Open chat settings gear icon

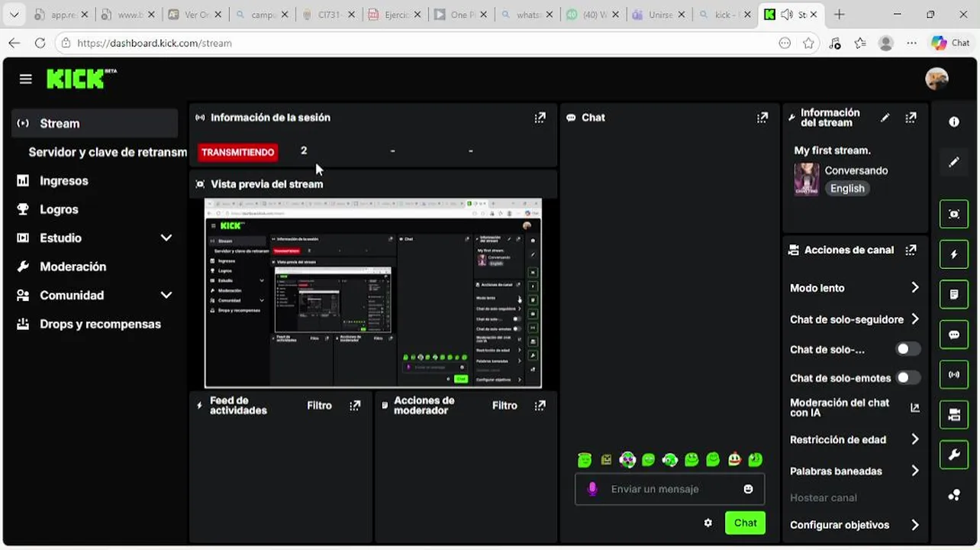708,522
